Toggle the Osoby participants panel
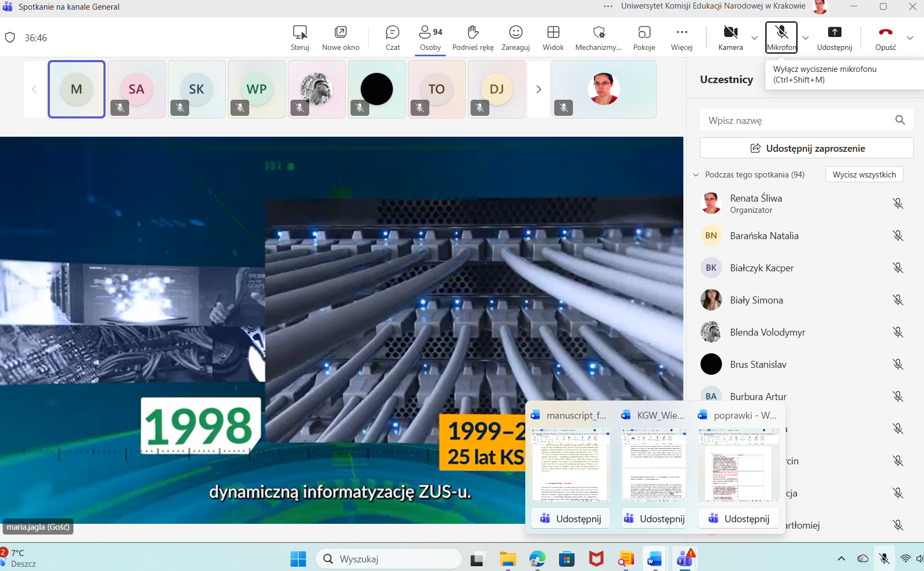Screen dimensions: 924x571 tap(430, 38)
